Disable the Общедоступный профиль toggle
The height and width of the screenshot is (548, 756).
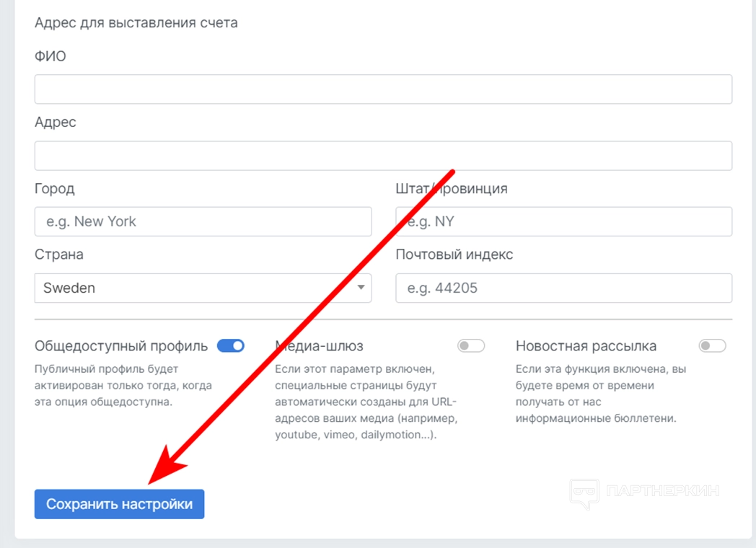[231, 346]
